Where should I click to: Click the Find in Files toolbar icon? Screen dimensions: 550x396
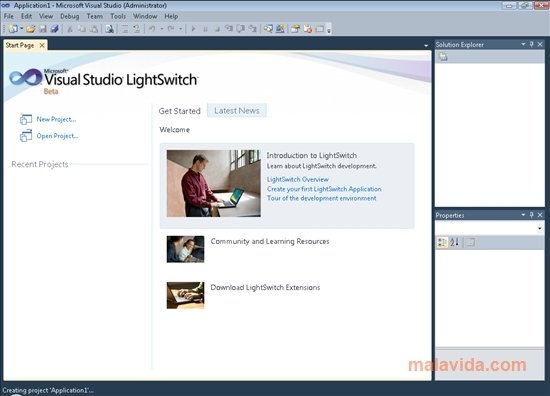[x=109, y=29]
